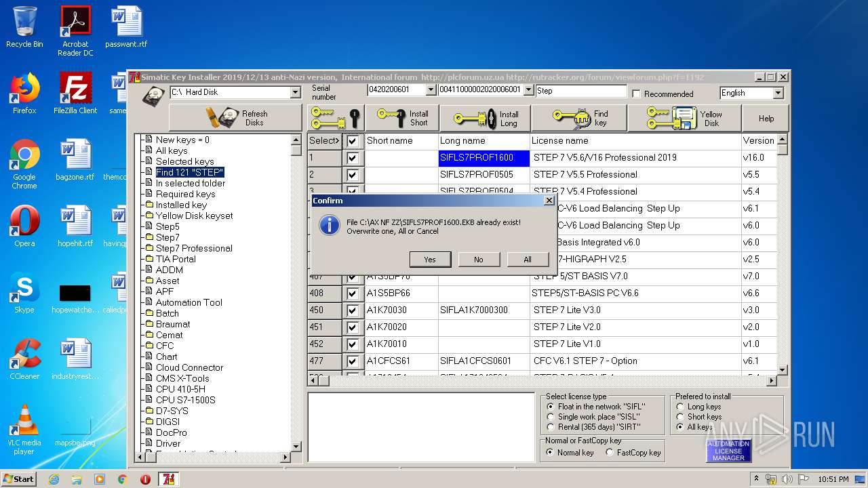Open the C:\ Hard Disk dropdown
The width and height of the screenshot is (868, 488).
coord(295,92)
